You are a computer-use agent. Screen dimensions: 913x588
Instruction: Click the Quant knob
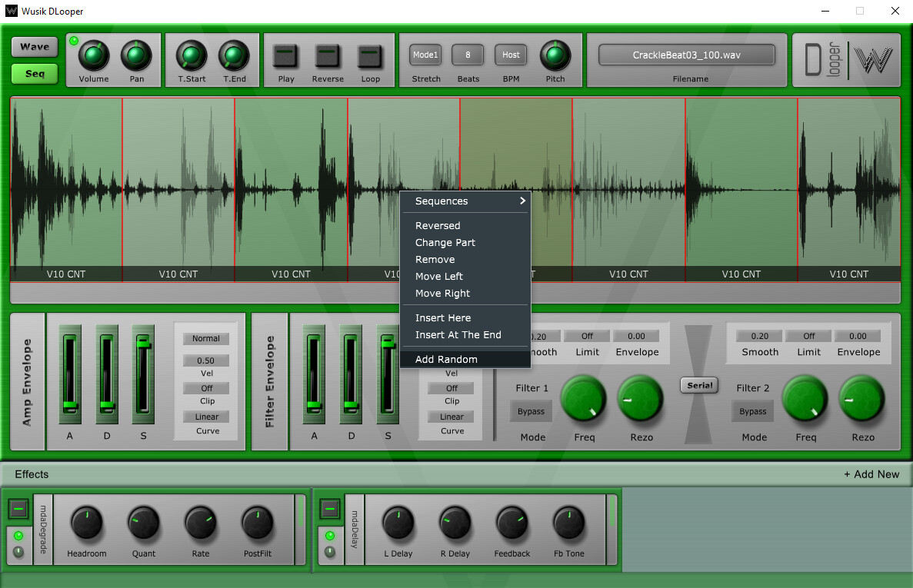pyautogui.click(x=143, y=523)
